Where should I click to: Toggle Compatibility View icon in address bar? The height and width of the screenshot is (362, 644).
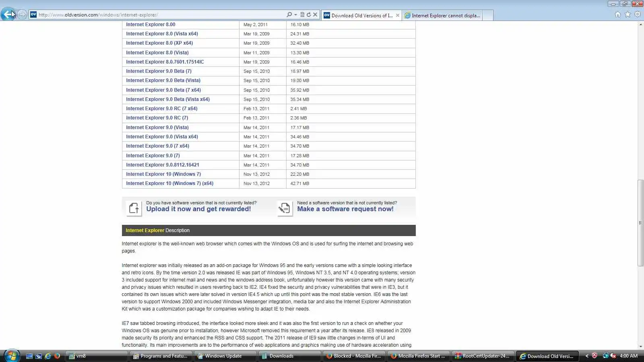click(302, 15)
